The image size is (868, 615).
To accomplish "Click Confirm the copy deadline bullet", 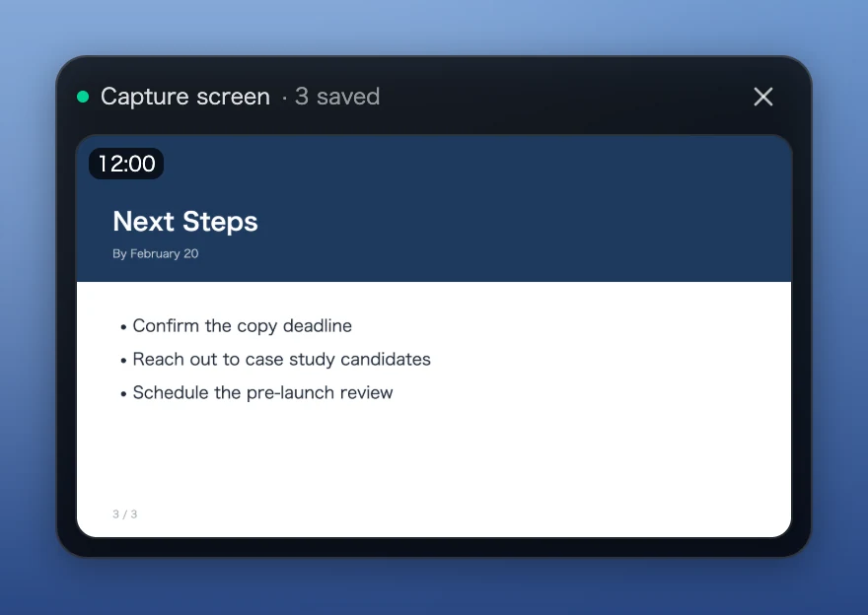I will 242,326.
